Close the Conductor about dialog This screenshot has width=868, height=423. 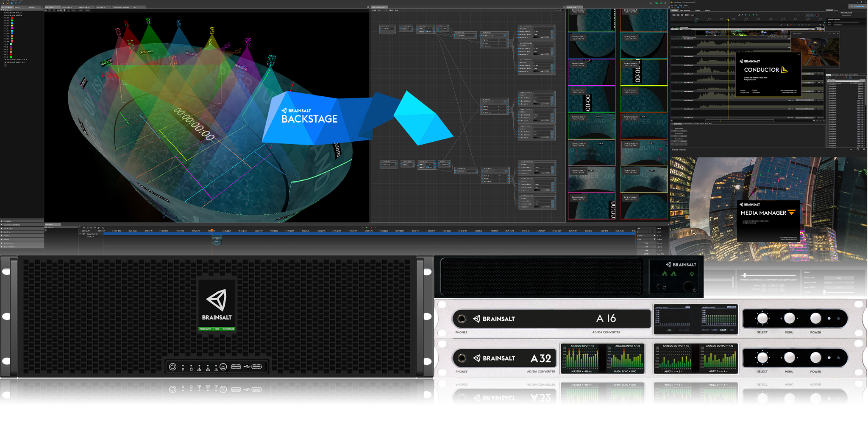[799, 54]
